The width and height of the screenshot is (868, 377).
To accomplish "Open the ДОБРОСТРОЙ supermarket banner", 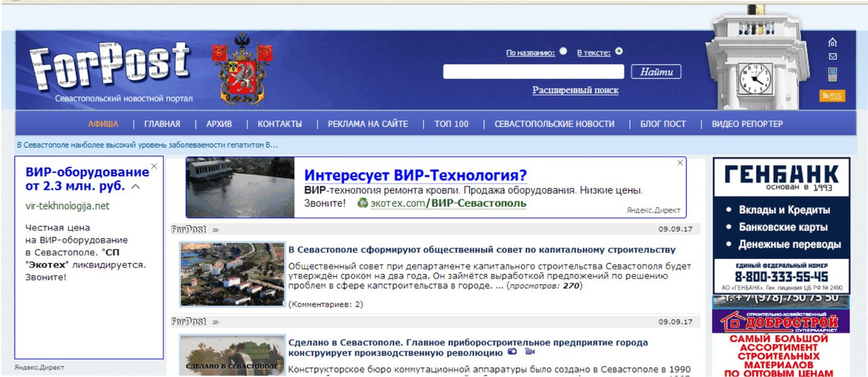I will click(781, 343).
